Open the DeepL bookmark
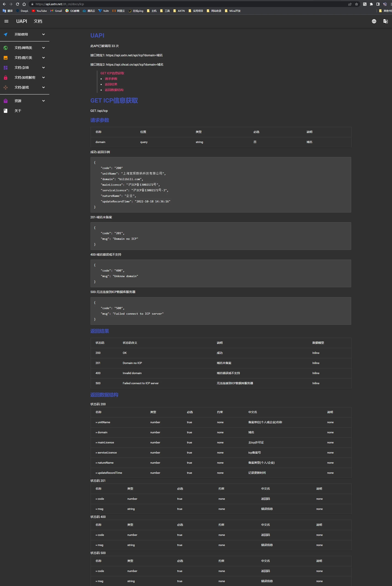The image size is (392, 586). pos(22,11)
